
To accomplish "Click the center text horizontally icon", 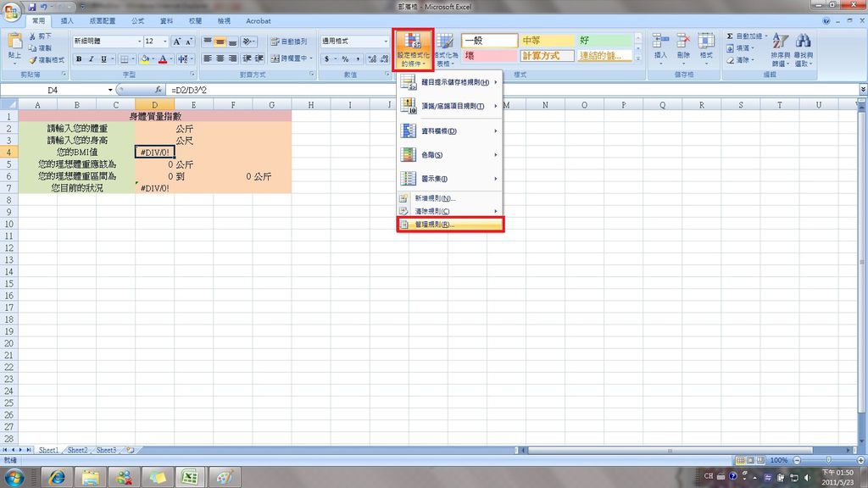I will click(x=220, y=58).
